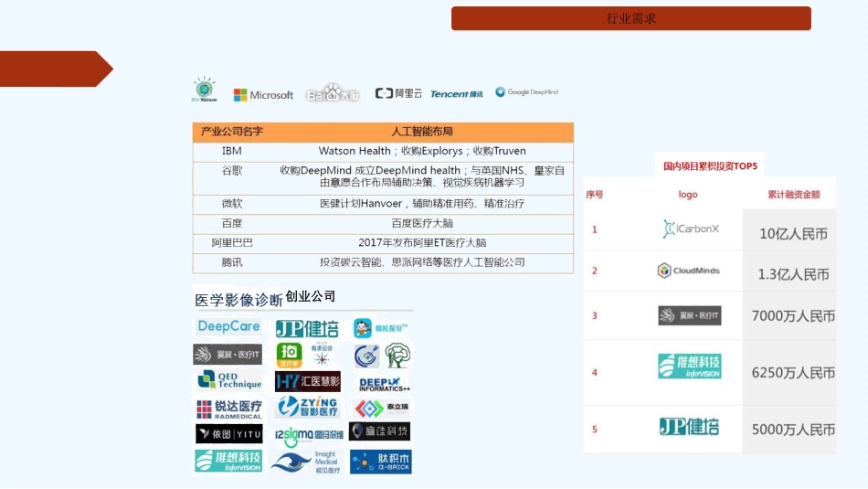Select the 百度医疗大脑 cell
The image size is (868, 489).
pos(422,223)
